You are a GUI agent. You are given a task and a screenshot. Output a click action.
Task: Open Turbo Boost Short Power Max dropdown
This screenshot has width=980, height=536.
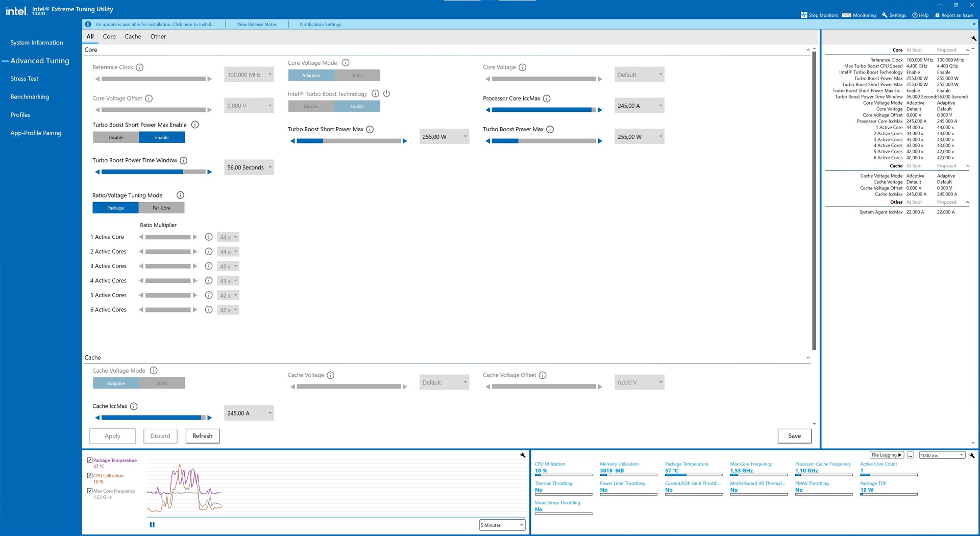pyautogui.click(x=444, y=137)
